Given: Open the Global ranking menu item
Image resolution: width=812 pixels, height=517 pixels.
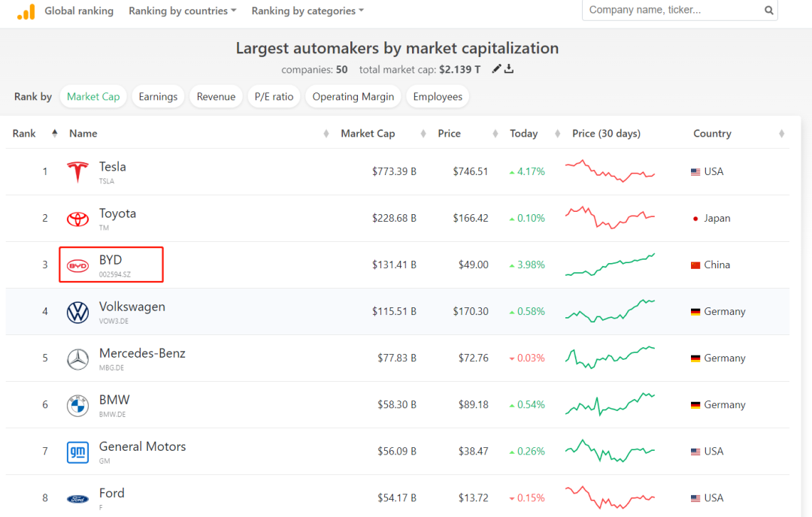Looking at the screenshot, I should [79, 11].
